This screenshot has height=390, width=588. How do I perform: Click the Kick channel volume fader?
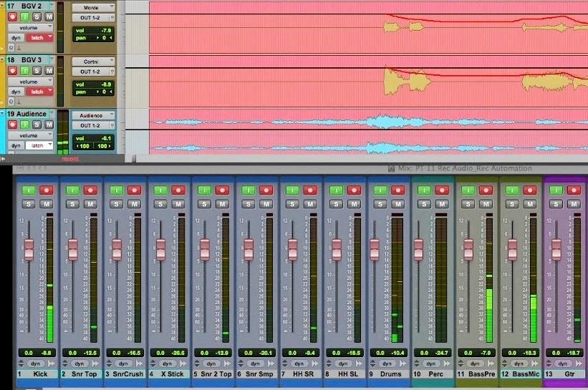click(x=29, y=250)
